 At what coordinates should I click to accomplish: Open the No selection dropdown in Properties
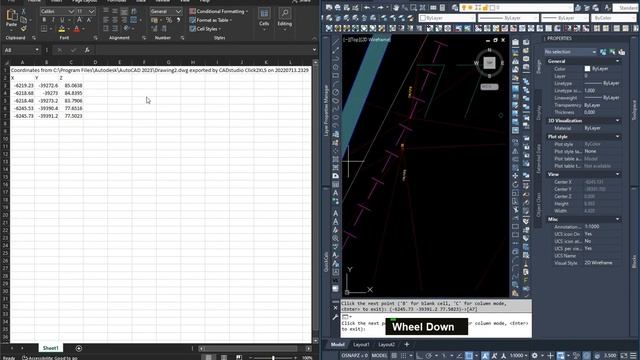[570, 52]
